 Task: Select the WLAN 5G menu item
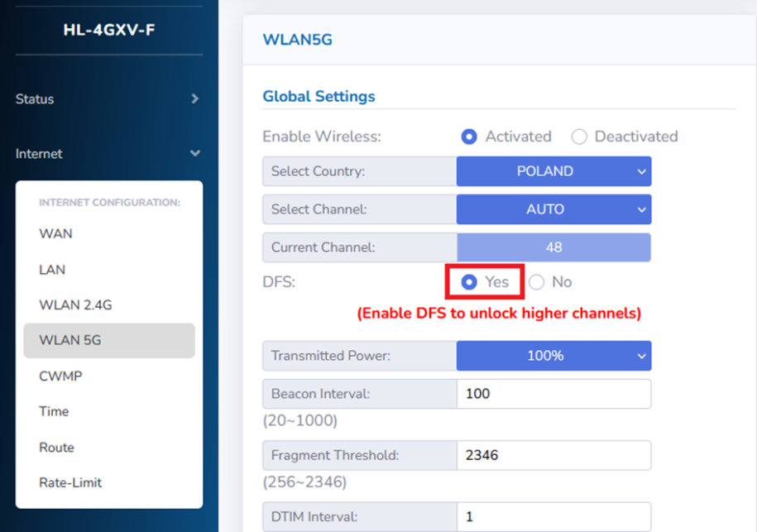click(x=69, y=340)
